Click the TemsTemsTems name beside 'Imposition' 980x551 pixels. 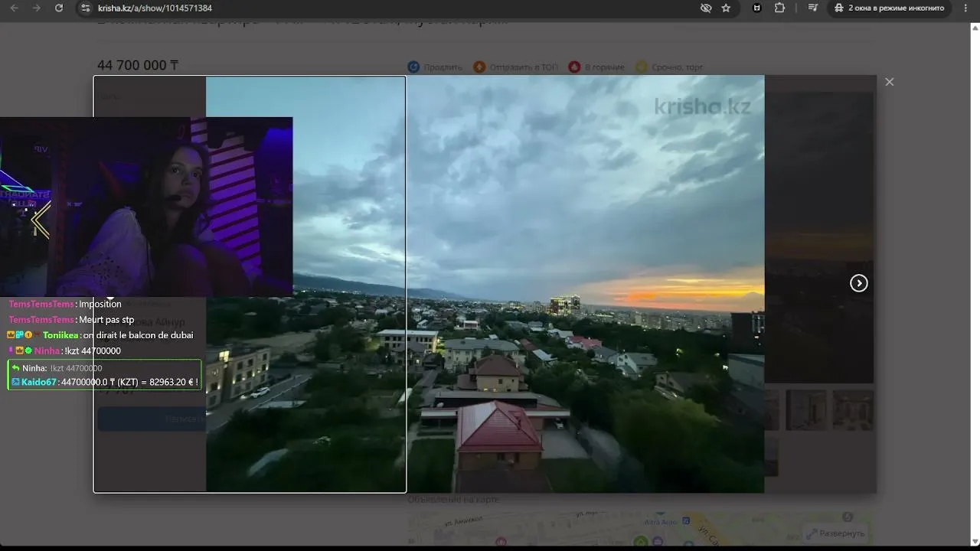coord(41,304)
